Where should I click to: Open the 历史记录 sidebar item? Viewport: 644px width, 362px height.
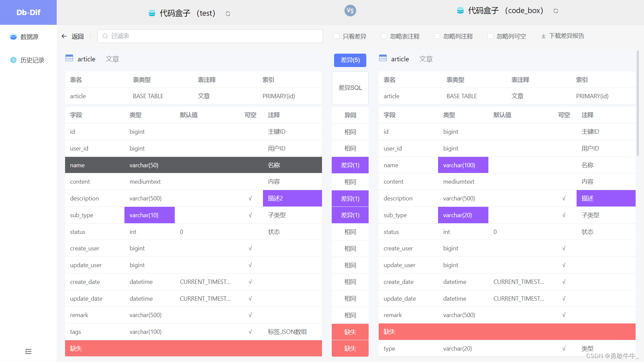pyautogui.click(x=32, y=60)
